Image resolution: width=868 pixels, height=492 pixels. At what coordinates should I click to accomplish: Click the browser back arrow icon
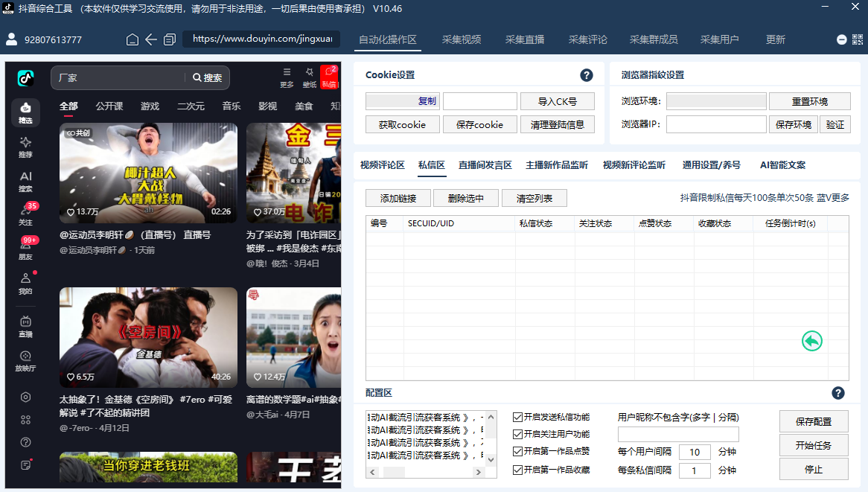coord(151,39)
